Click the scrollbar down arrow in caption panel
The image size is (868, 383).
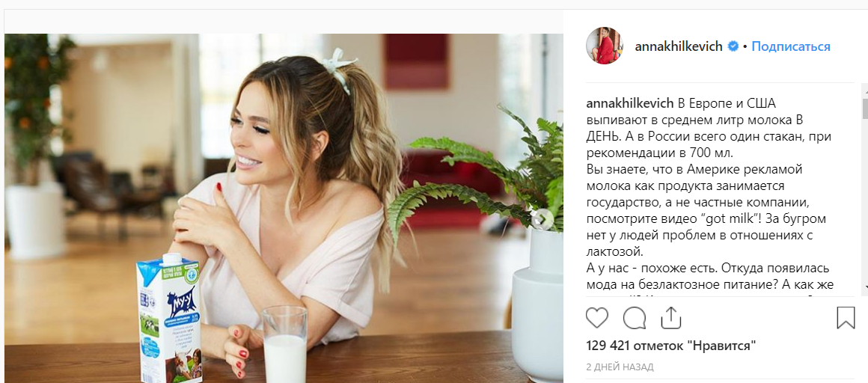pos(864,286)
